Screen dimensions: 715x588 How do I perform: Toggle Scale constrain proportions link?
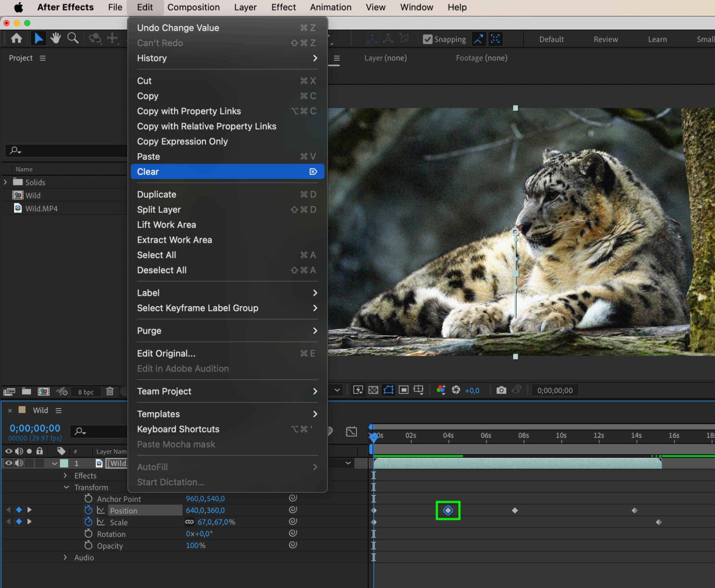point(189,522)
